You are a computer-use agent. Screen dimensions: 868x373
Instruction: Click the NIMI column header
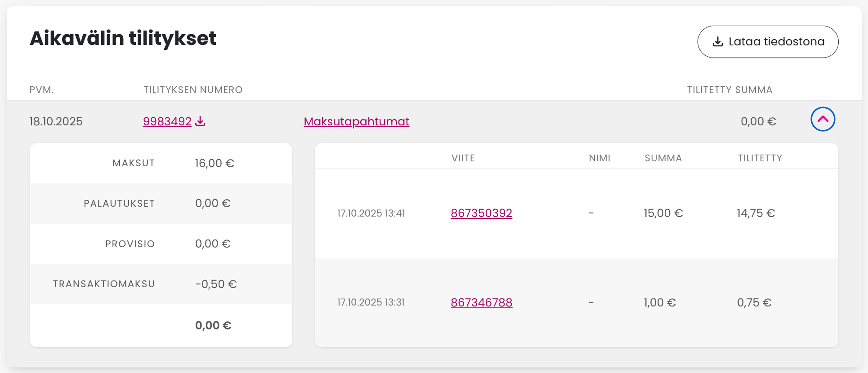(x=600, y=158)
